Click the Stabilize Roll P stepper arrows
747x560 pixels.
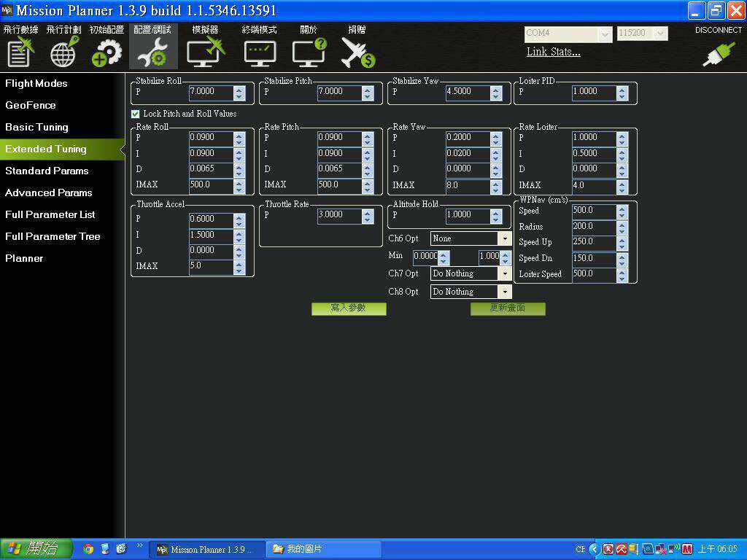point(239,93)
